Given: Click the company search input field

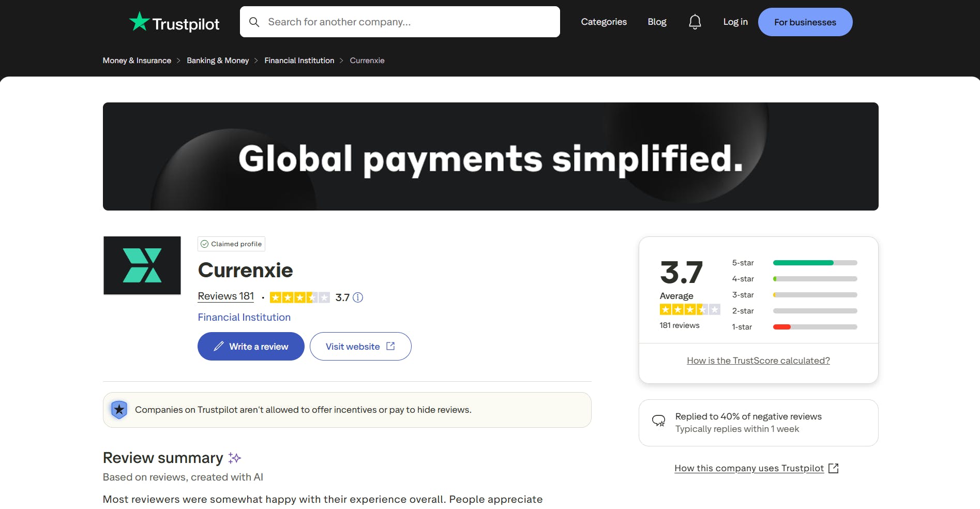Looking at the screenshot, I should click(x=399, y=22).
